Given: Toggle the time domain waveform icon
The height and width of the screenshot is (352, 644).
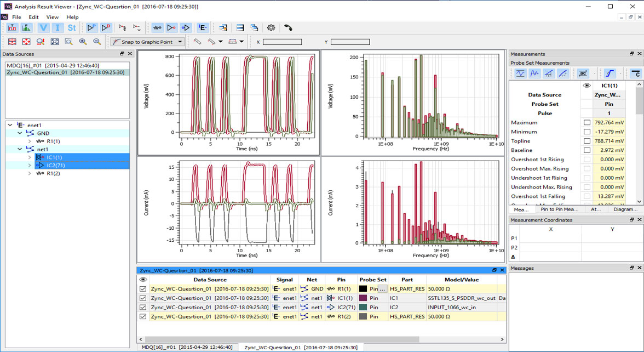Looking at the screenshot, I should point(12,28).
